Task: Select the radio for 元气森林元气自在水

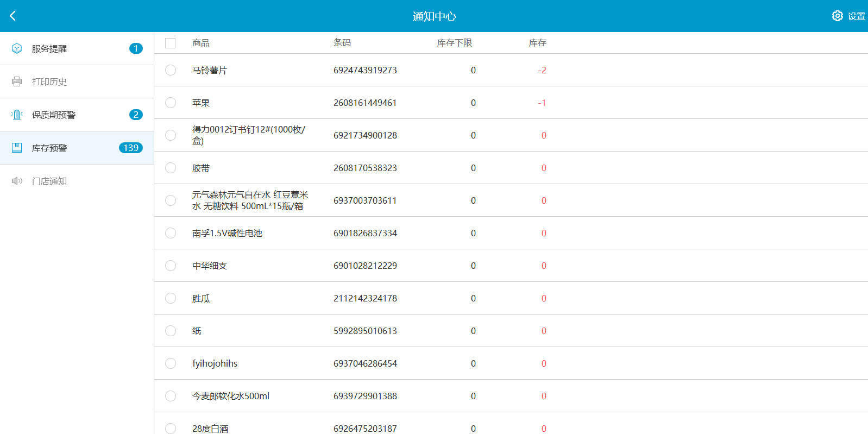Action: pyautogui.click(x=171, y=200)
